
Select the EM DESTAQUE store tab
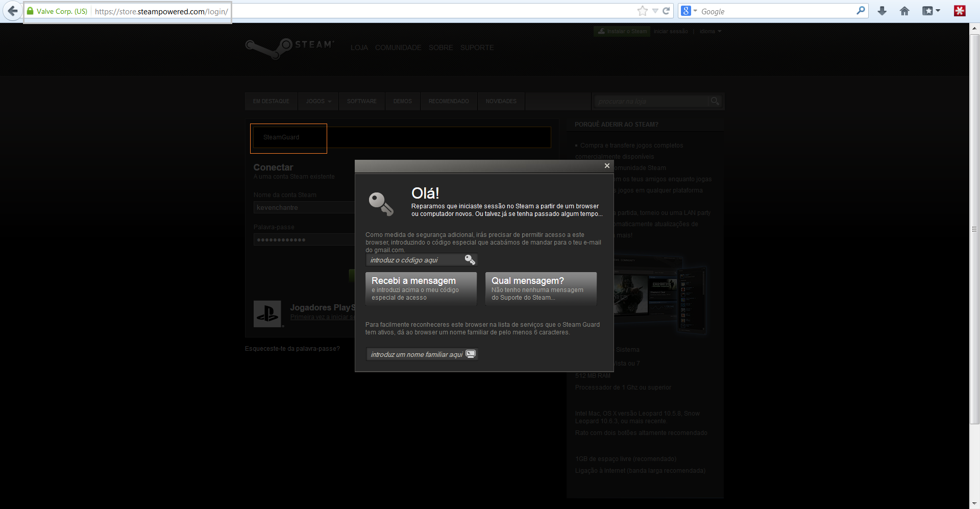[271, 101]
